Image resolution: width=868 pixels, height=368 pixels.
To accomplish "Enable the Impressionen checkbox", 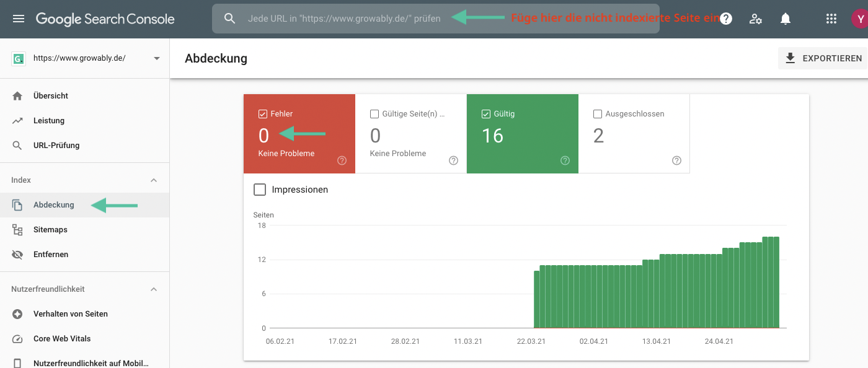I will (x=260, y=190).
